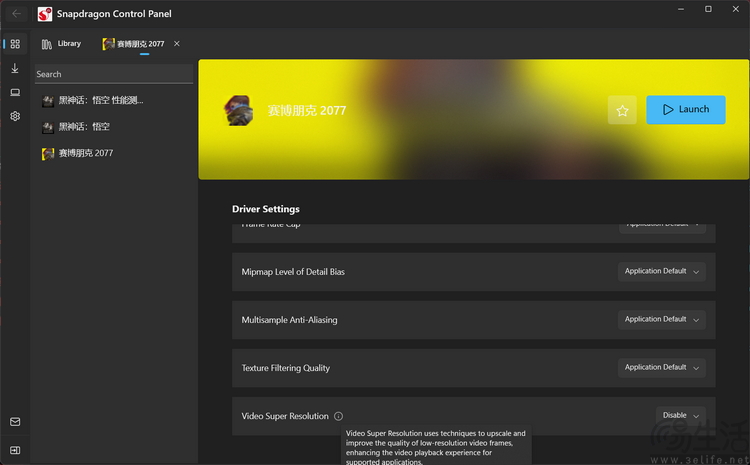
Task: Open the library grid view in sidebar
Action: point(15,44)
